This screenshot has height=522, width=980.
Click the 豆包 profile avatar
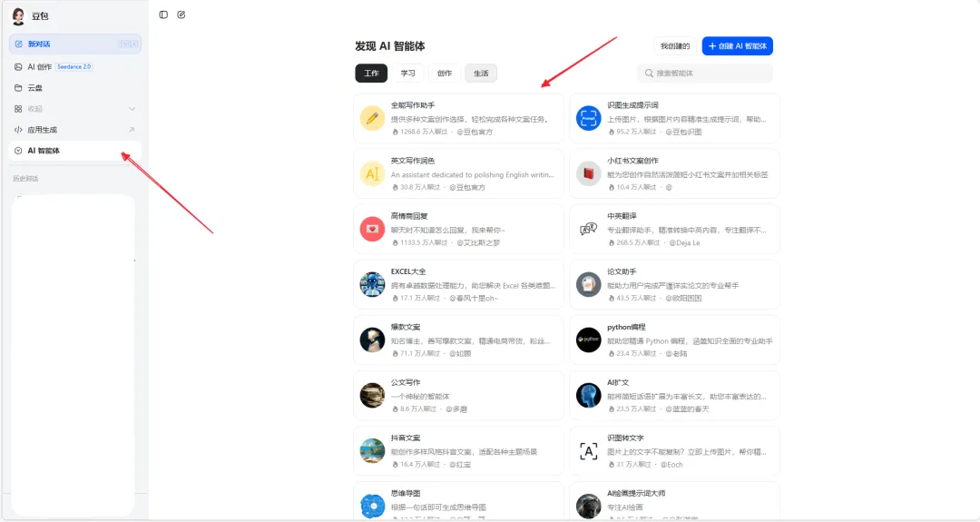tap(18, 16)
